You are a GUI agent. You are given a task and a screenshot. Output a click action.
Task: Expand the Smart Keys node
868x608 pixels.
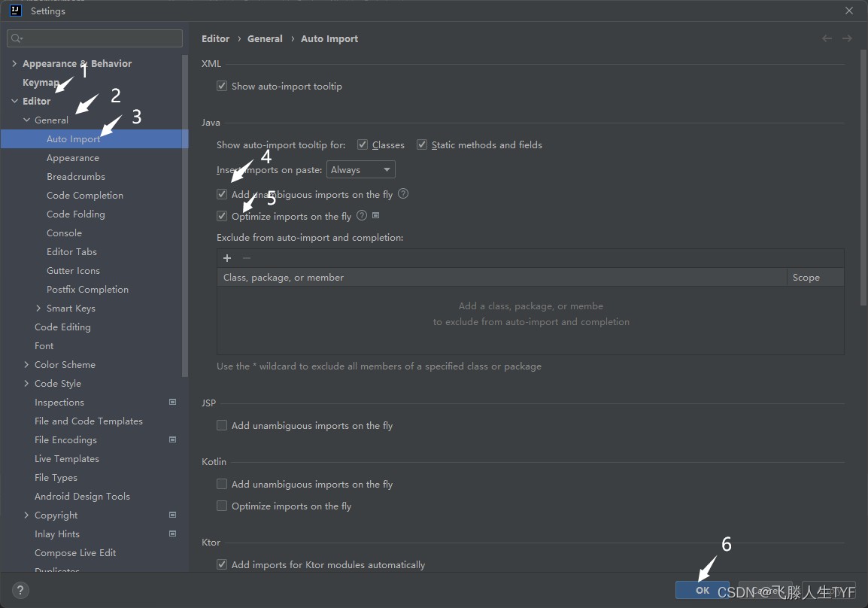[38, 308]
